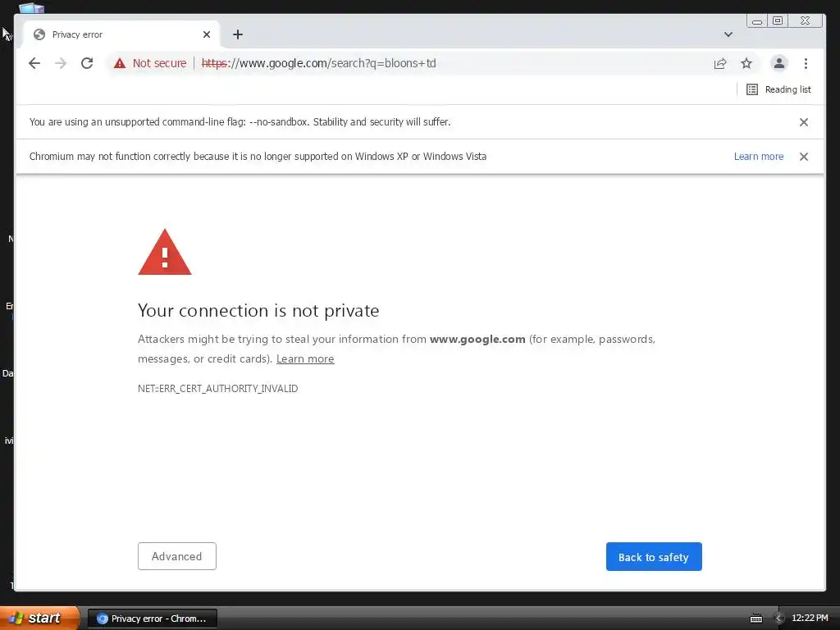Expand hidden system tray icons arrow

tap(778, 619)
